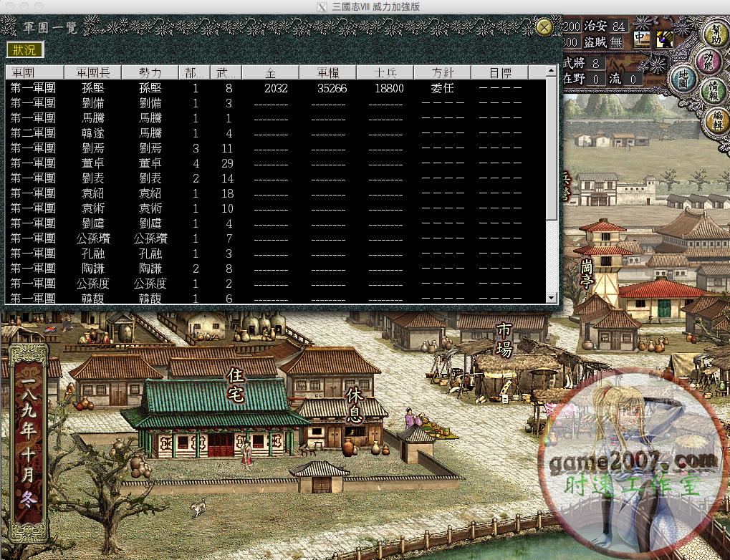Click the 金 column header
The image size is (730, 560).
coord(269,72)
